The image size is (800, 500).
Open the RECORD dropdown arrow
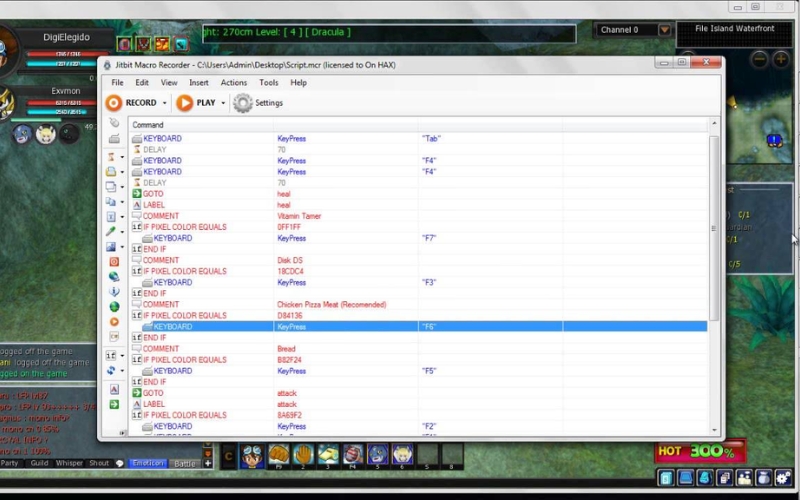(x=164, y=103)
